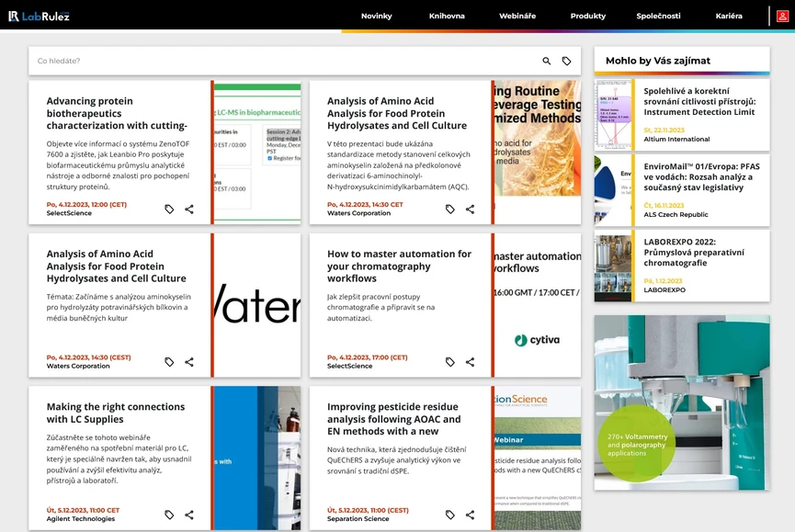Screen dimensions: 795x532
Task: Click date 'Út, 5.12.2023, 11:00 CET'
Action: point(83,510)
